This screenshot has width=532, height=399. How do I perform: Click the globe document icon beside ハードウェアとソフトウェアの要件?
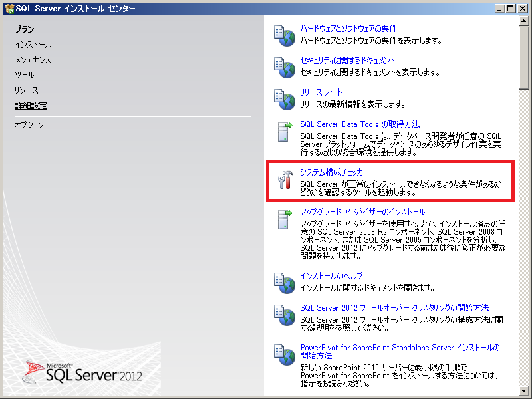pos(285,36)
